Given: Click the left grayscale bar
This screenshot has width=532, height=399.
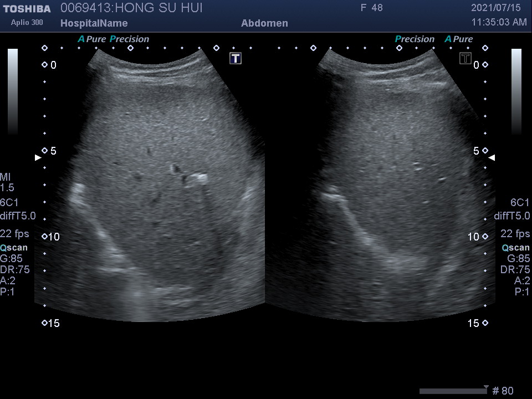Looking at the screenshot, I should pos(13,91).
